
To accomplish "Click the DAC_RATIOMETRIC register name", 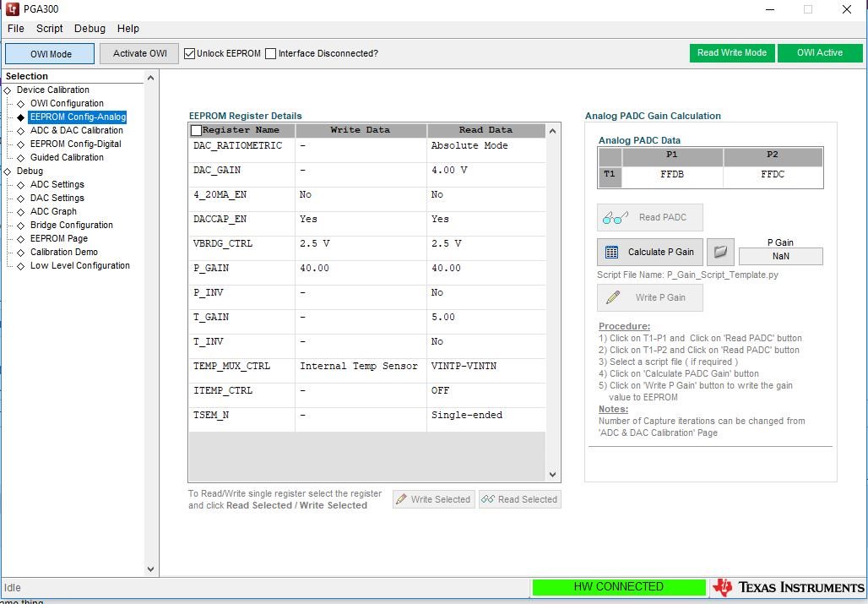I will (237, 145).
